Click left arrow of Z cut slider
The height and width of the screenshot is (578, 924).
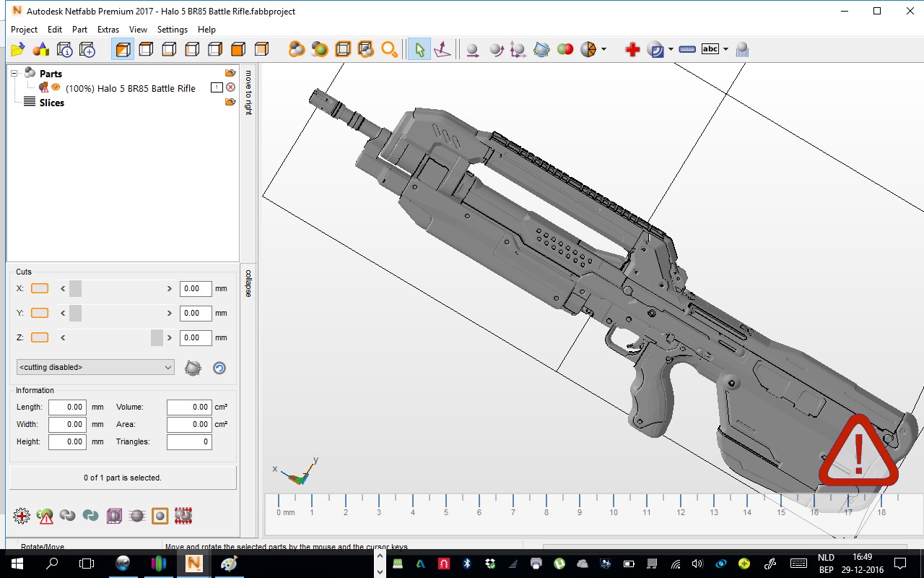click(63, 337)
